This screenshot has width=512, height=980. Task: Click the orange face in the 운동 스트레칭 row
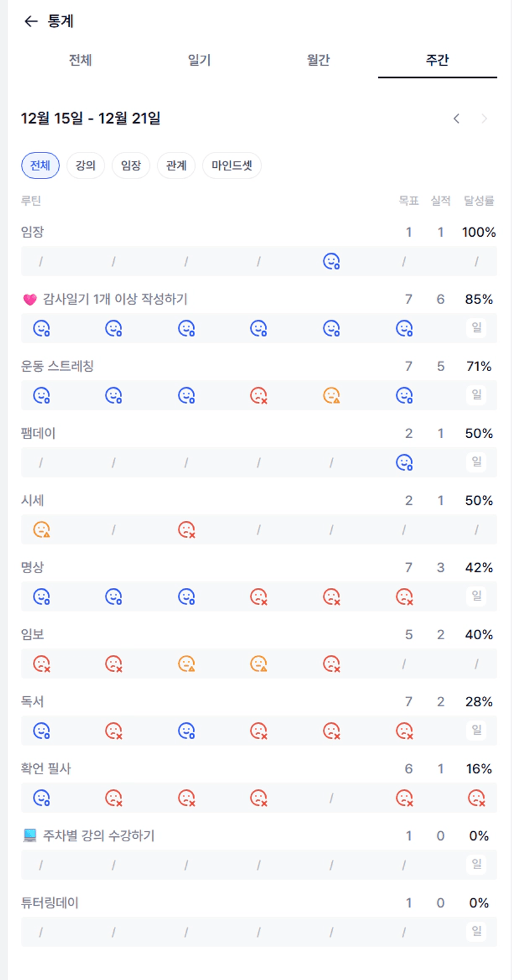pyautogui.click(x=331, y=395)
